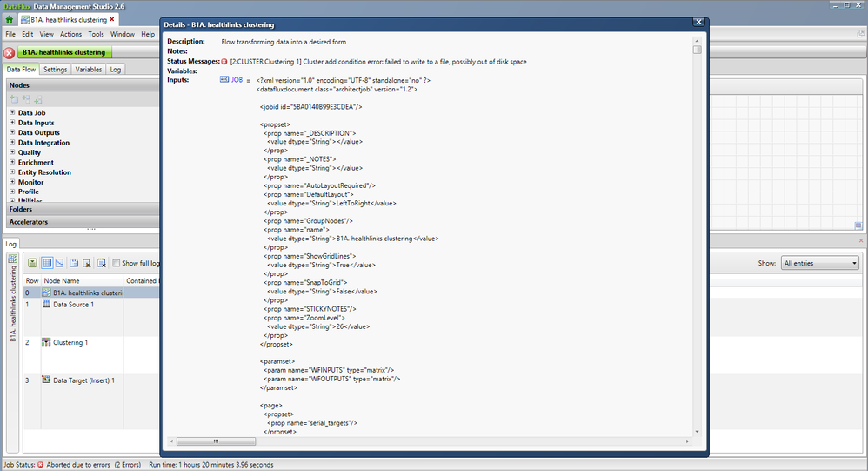This screenshot has height=471, width=868.
Task: Open the View menu
Action: coord(46,34)
